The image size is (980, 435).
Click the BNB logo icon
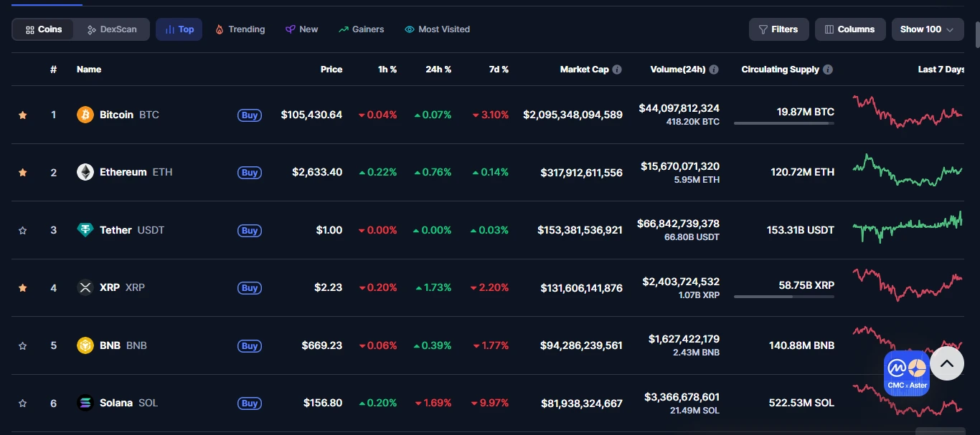pyautogui.click(x=85, y=345)
